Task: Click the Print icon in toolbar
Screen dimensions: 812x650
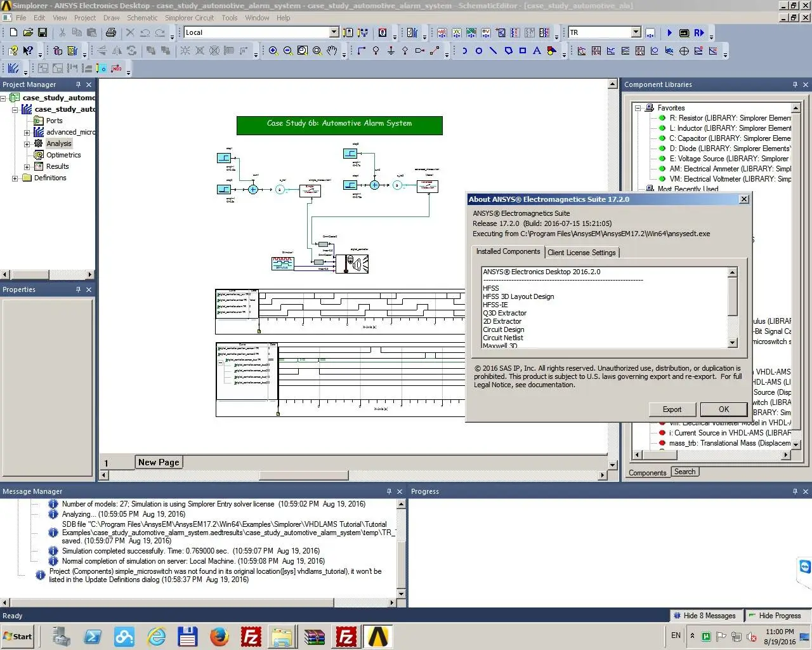Action: pyautogui.click(x=111, y=32)
